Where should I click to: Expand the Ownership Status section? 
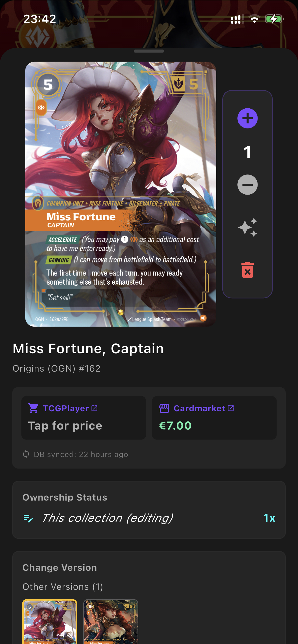(x=65, y=497)
